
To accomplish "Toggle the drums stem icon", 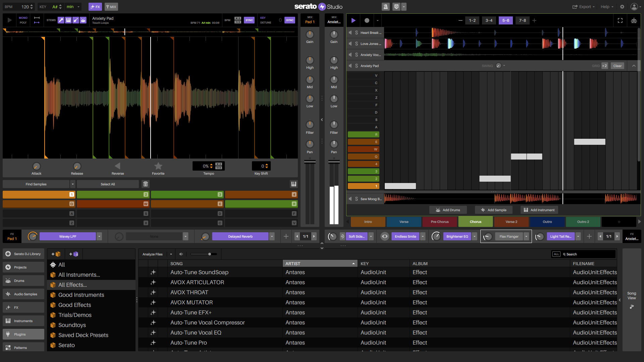I will [83, 20].
